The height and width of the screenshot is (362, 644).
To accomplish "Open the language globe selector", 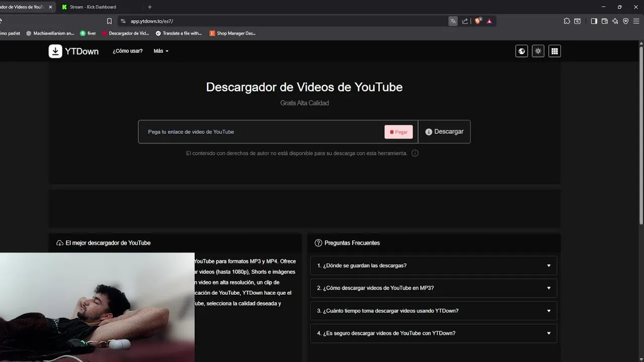I will [522, 51].
